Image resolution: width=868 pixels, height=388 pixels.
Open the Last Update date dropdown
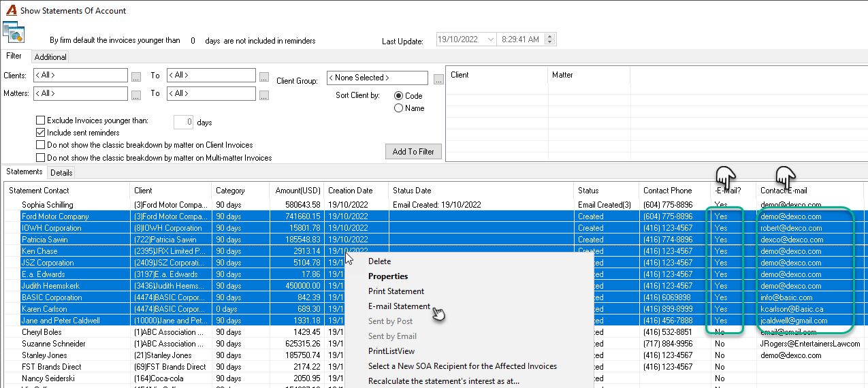pos(490,39)
